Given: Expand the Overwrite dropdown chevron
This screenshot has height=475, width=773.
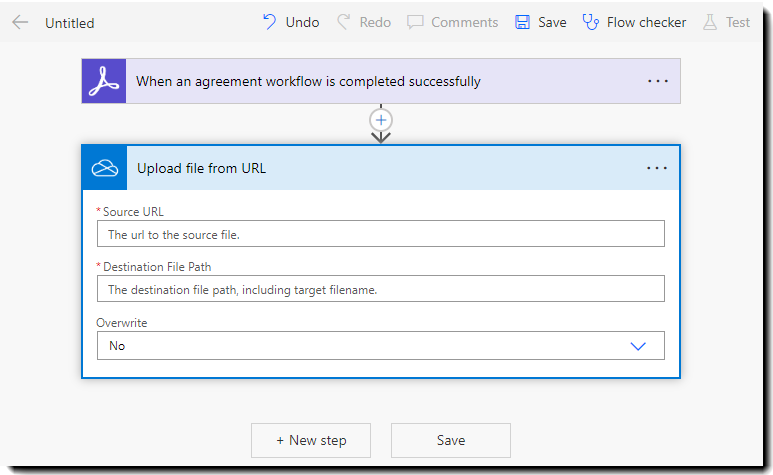Looking at the screenshot, I should tap(639, 346).
